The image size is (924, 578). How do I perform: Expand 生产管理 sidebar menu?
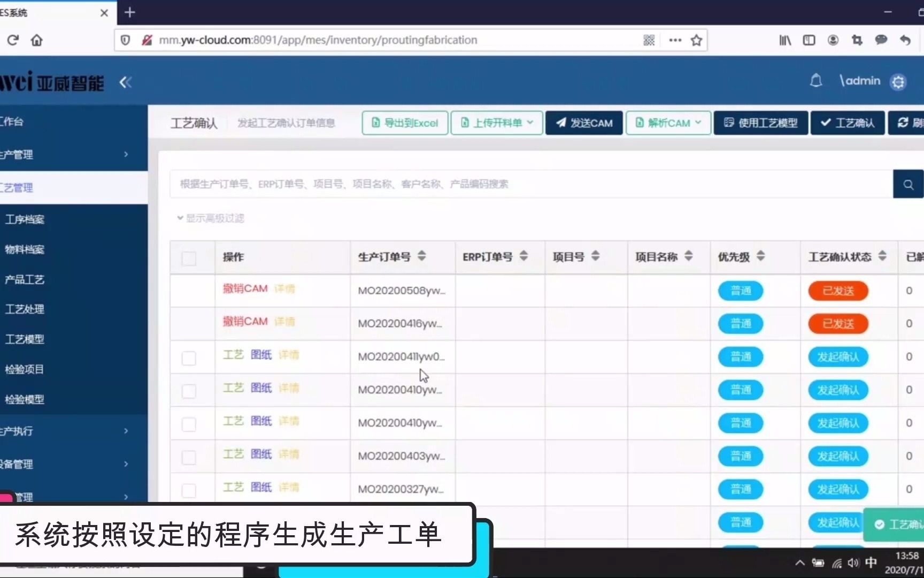click(74, 155)
